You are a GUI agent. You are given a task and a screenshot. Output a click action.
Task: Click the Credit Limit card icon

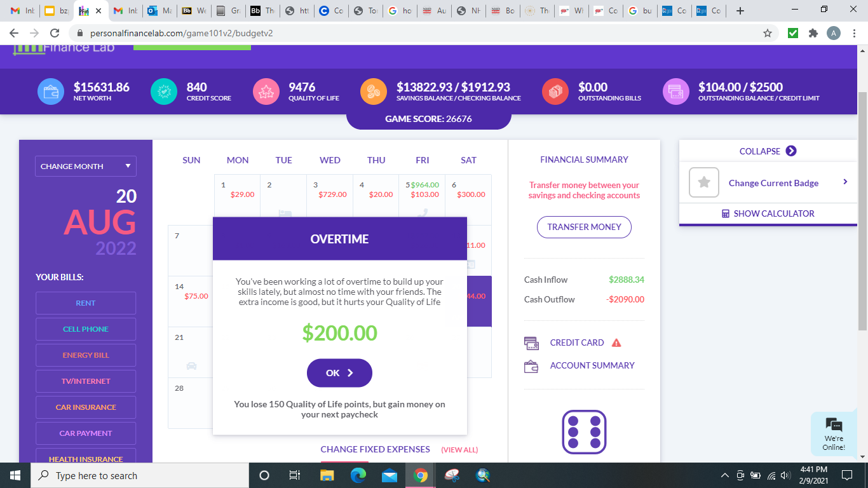tap(675, 91)
